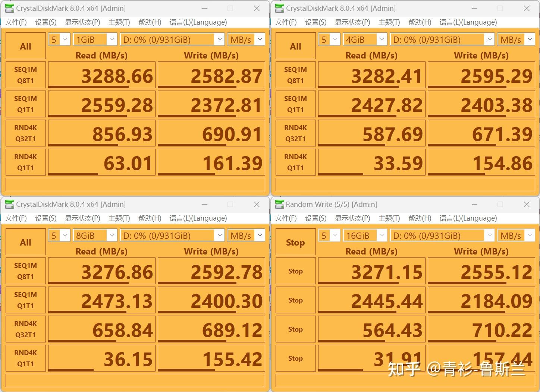
Task: Click the 33.59 read result in 4GiB window
Action: tap(372, 162)
